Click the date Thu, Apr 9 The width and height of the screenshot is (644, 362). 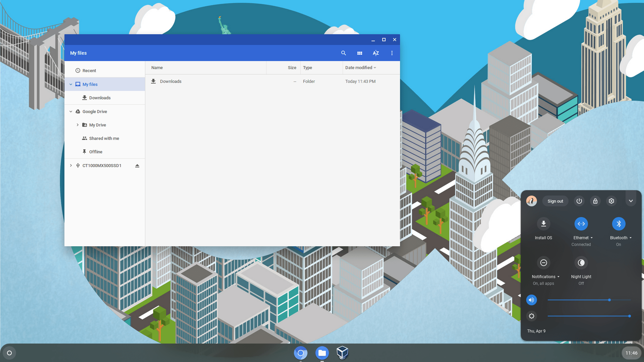click(536, 331)
